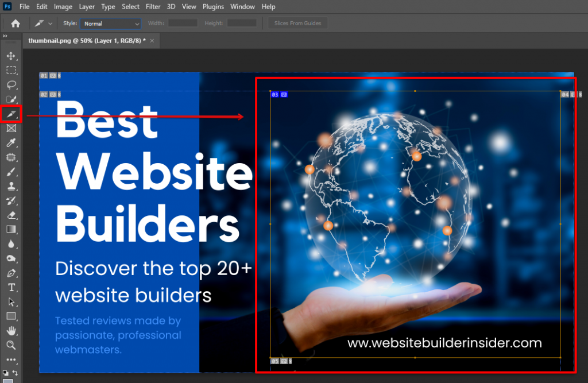Select the Horizontal Type tool
Viewport: 588px width, 383px height.
click(11, 287)
